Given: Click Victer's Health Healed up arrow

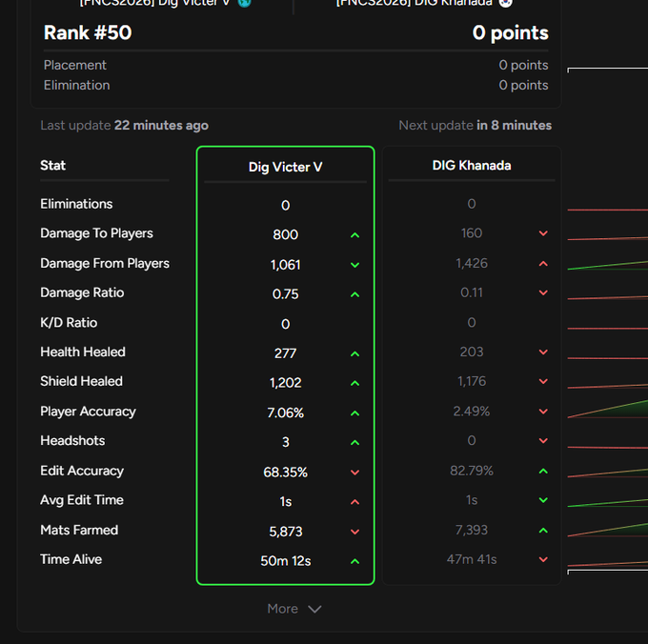Looking at the screenshot, I should 354,354.
